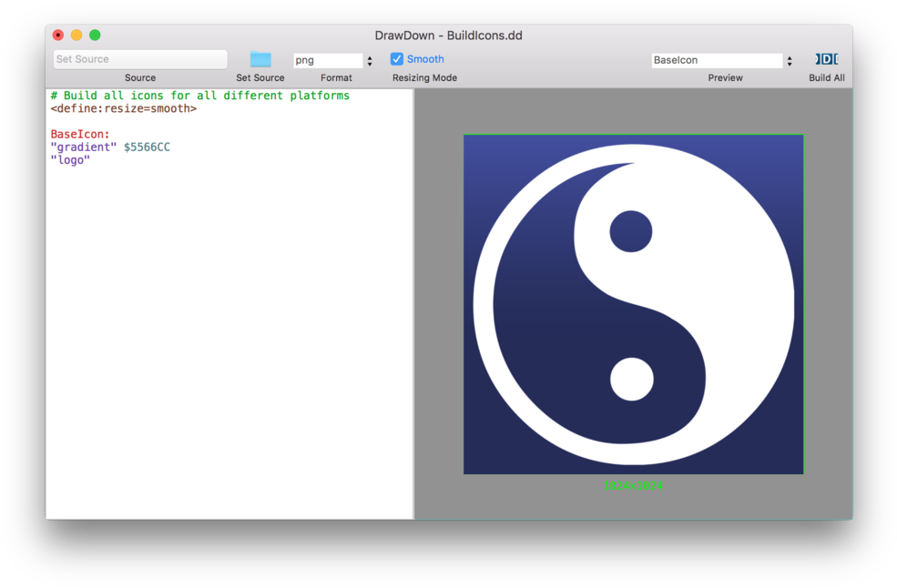
Task: Click the Build All icon
Action: pos(826,58)
